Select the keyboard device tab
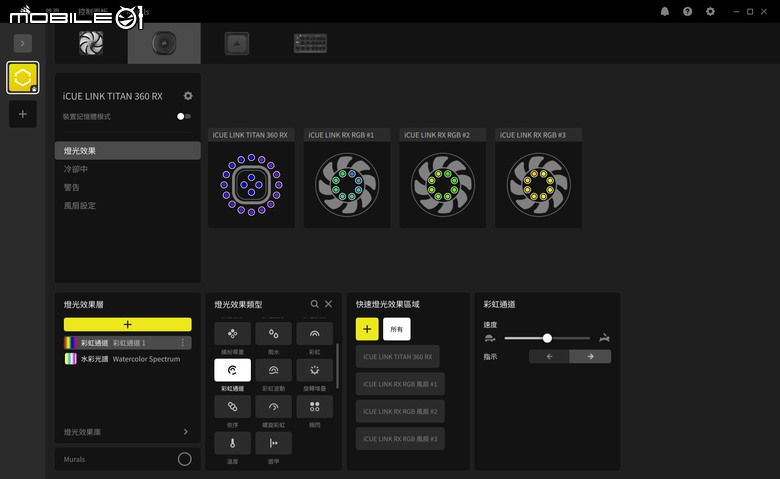Viewport: 780px width, 479px height. point(310,43)
